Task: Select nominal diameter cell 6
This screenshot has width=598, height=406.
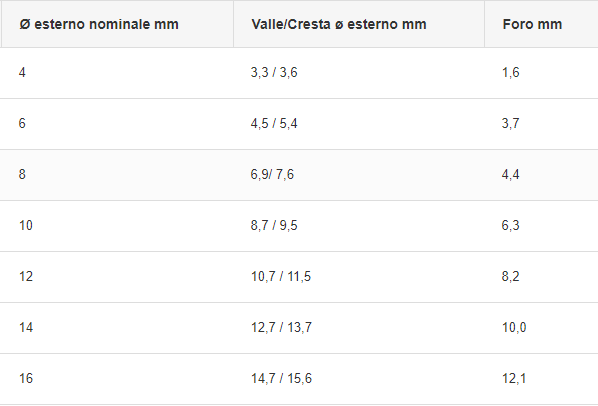Action: (x=22, y=124)
